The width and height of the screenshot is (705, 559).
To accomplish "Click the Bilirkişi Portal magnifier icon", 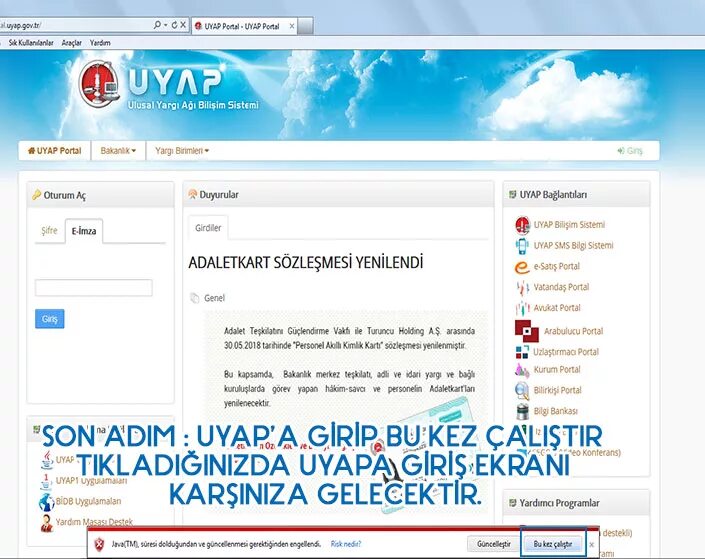I will point(522,390).
